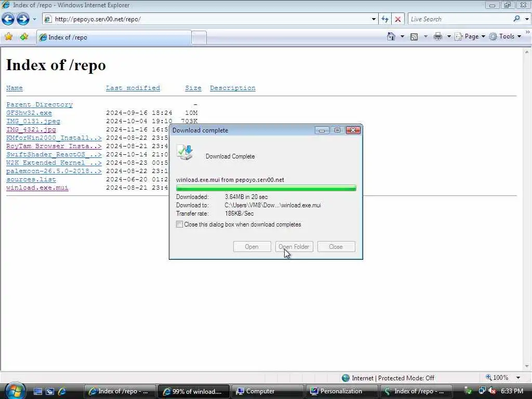
Task: Switch to Personalization taskbar window
Action: click(341, 391)
